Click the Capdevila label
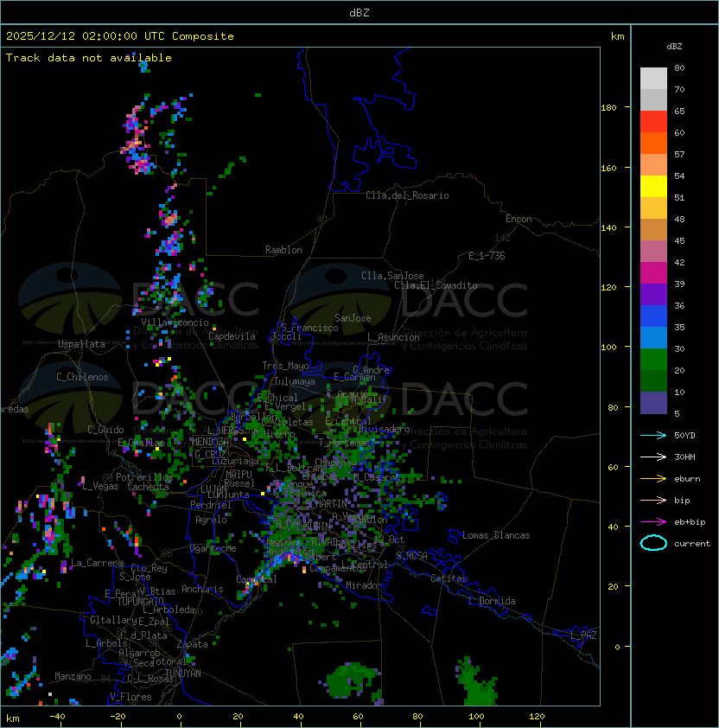719x728 pixels. pos(232,336)
